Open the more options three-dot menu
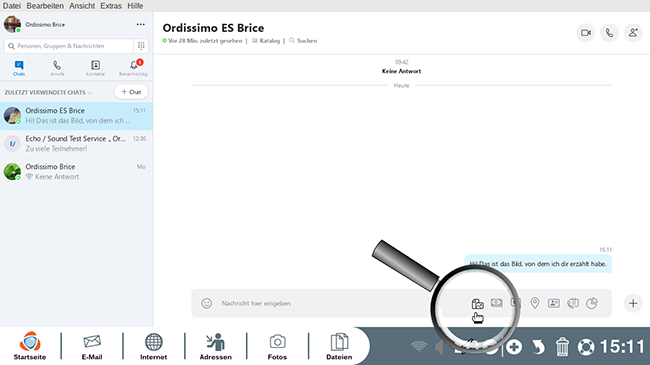650x365 pixels. pyautogui.click(x=141, y=24)
